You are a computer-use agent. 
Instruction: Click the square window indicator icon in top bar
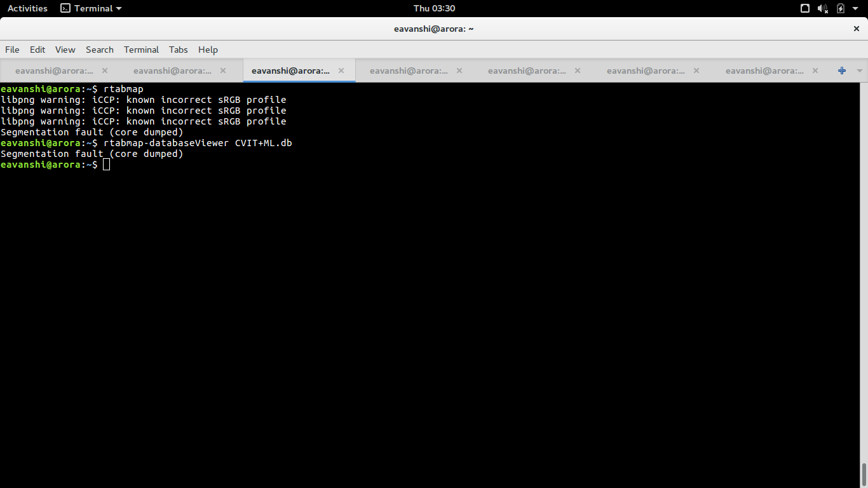(x=805, y=8)
